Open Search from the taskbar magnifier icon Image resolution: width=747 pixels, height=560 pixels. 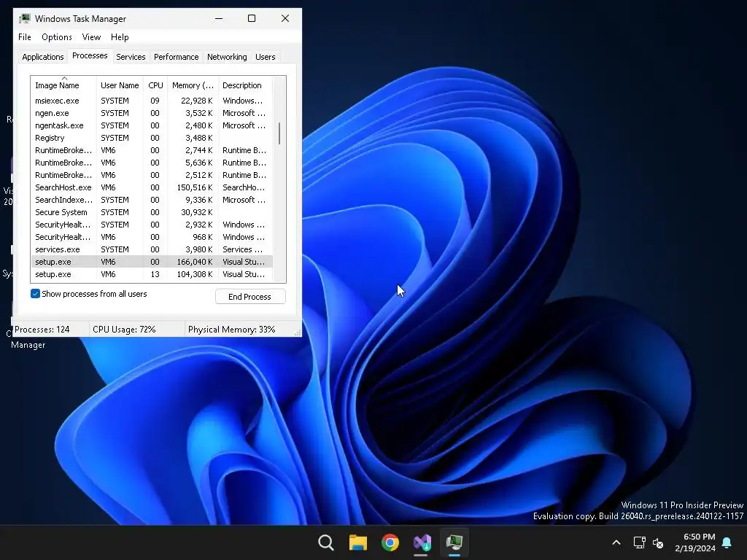pos(326,542)
